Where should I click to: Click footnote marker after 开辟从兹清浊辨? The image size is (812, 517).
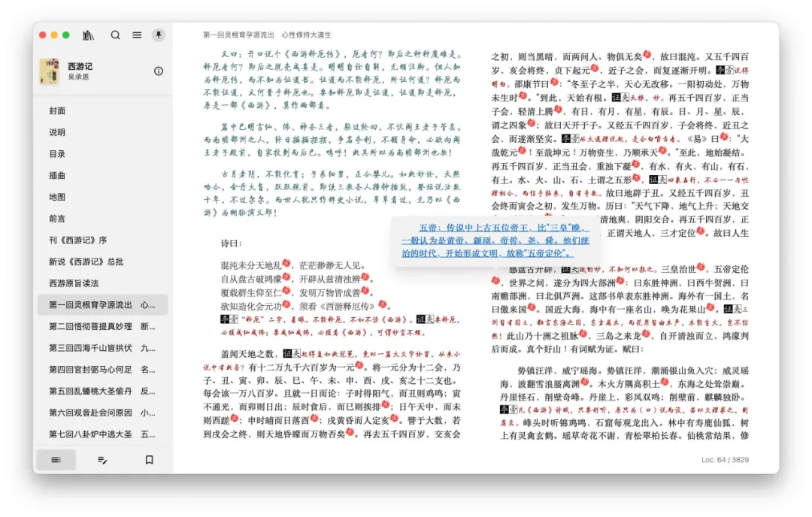coord(365,277)
